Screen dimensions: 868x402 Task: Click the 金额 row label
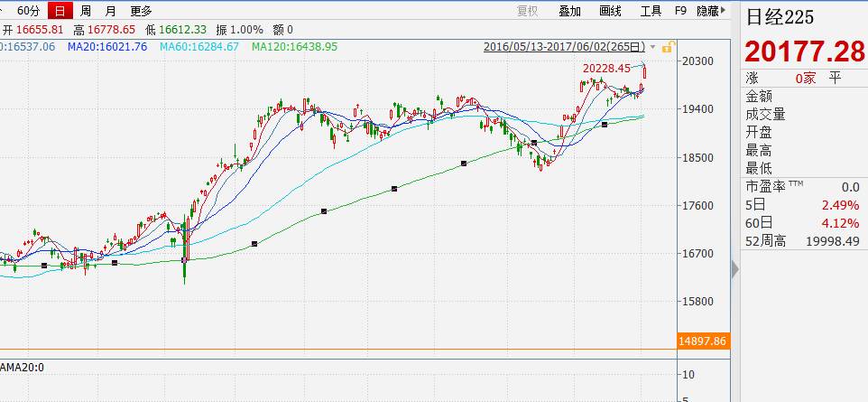pos(758,97)
